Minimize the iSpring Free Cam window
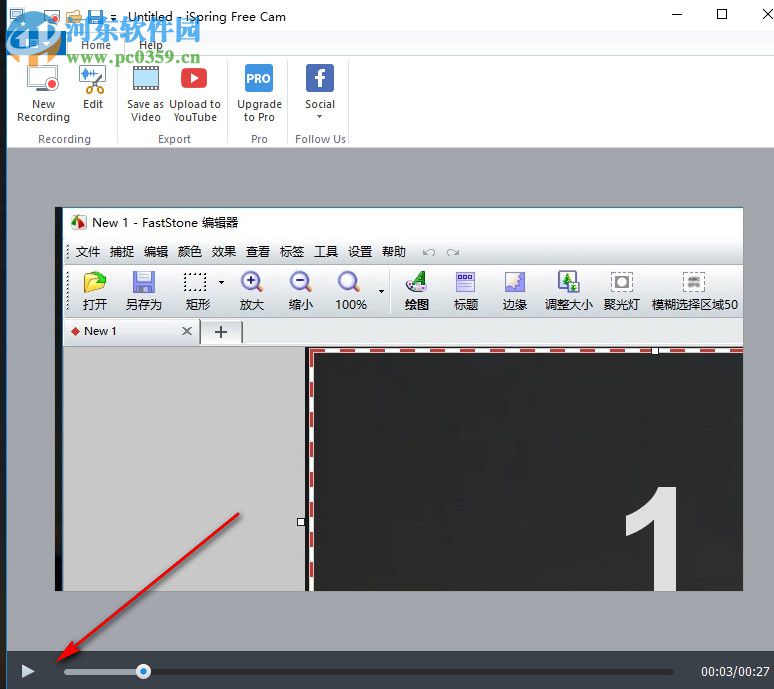Viewport: 774px width, 689px height. [x=677, y=14]
